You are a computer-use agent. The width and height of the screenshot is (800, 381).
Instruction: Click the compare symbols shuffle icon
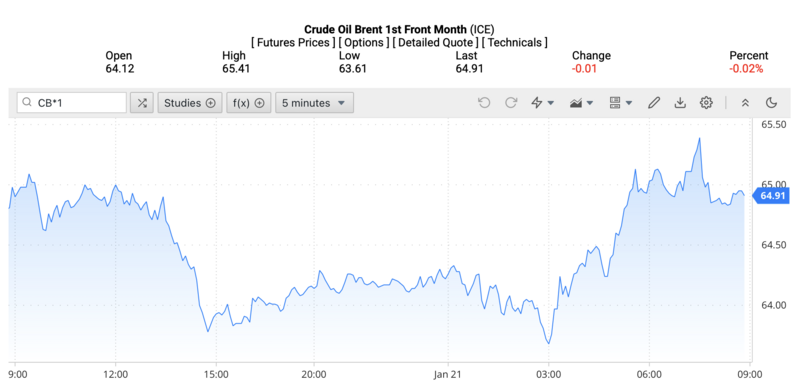142,103
